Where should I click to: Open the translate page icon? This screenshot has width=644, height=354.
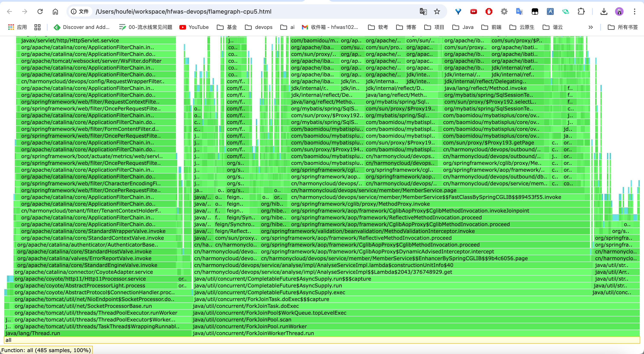(423, 11)
